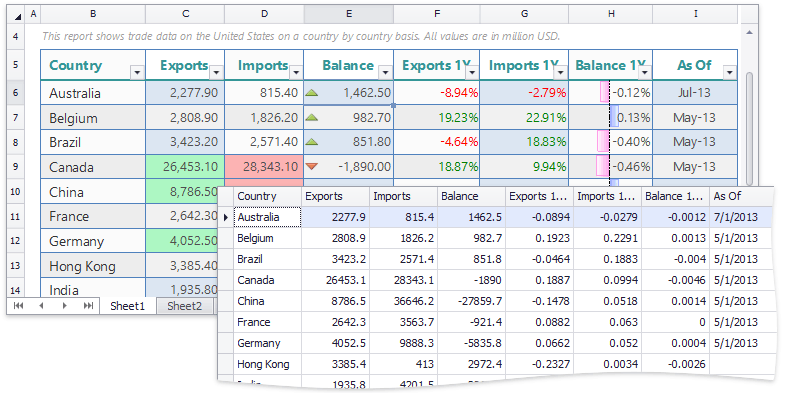Go to next sheet navigation arrow
The width and height of the screenshot is (790, 393).
[64, 305]
